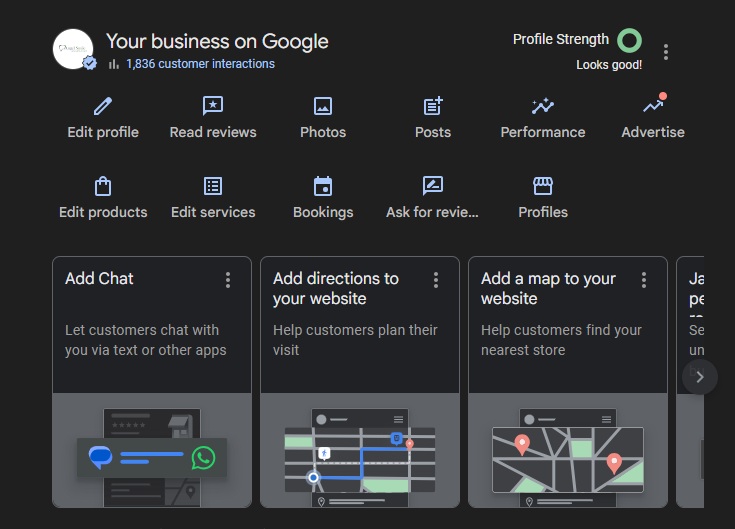This screenshot has height=529, width=735.
Task: Open Edit services list icon
Action: (213, 186)
